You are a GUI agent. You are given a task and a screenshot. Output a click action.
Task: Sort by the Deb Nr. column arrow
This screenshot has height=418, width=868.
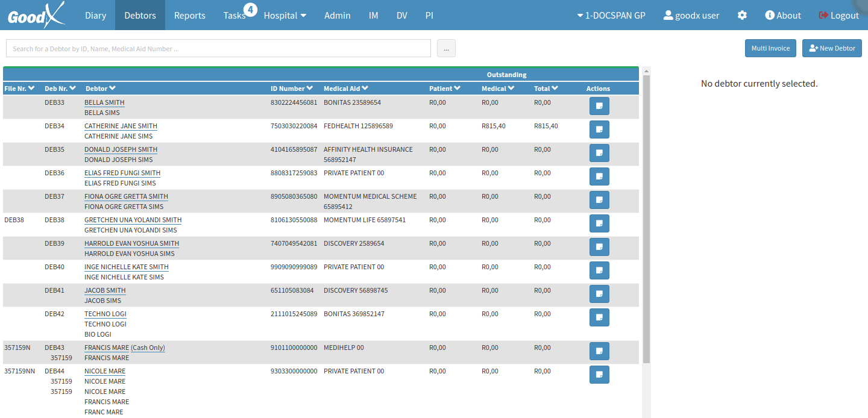click(x=72, y=89)
